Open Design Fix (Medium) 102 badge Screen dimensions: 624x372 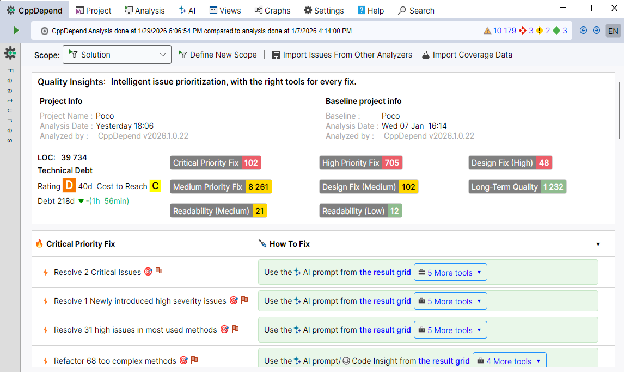tap(369, 187)
